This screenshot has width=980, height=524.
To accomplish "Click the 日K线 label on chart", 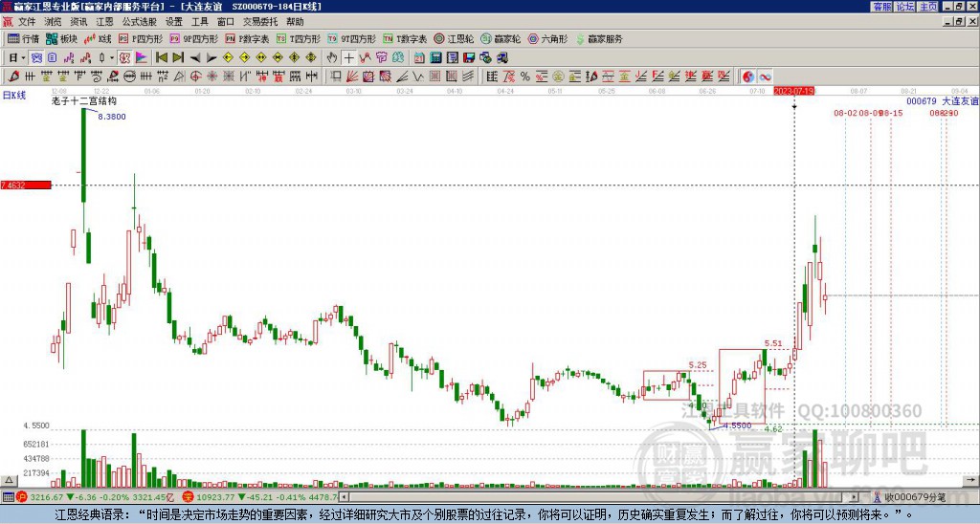I will pyautogui.click(x=14, y=96).
